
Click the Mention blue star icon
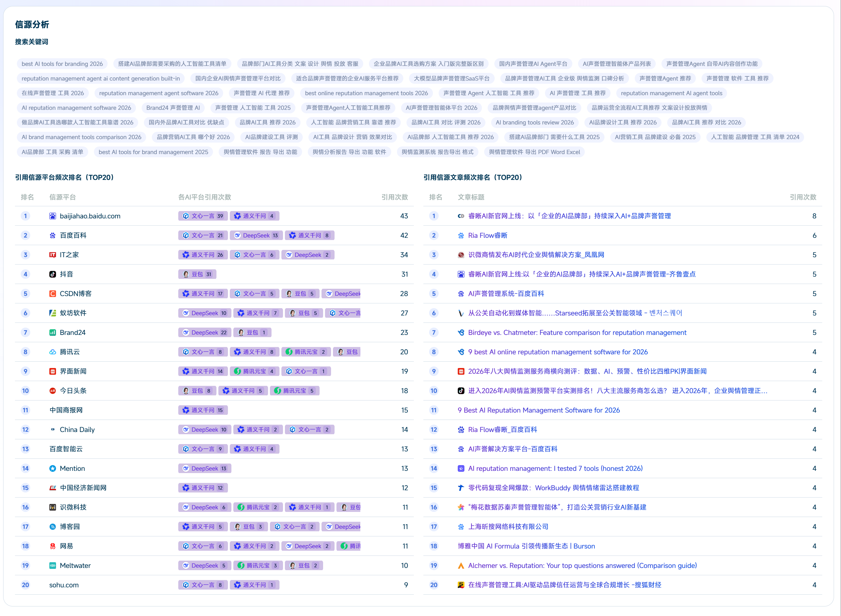pyautogui.click(x=53, y=468)
